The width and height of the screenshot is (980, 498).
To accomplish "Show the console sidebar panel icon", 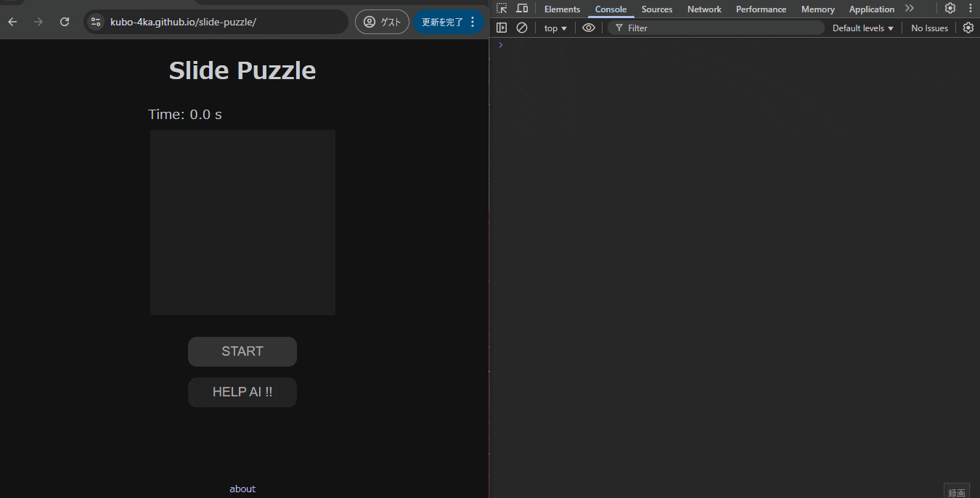I will pos(502,28).
